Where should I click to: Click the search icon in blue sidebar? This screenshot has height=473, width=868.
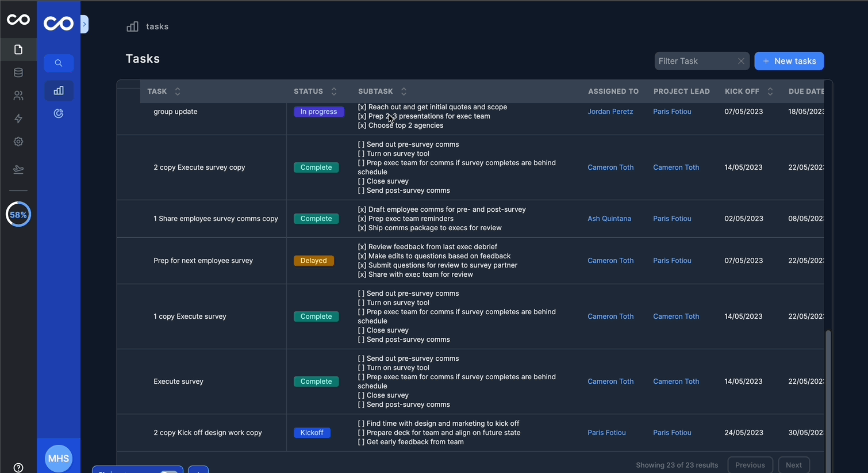pyautogui.click(x=59, y=63)
